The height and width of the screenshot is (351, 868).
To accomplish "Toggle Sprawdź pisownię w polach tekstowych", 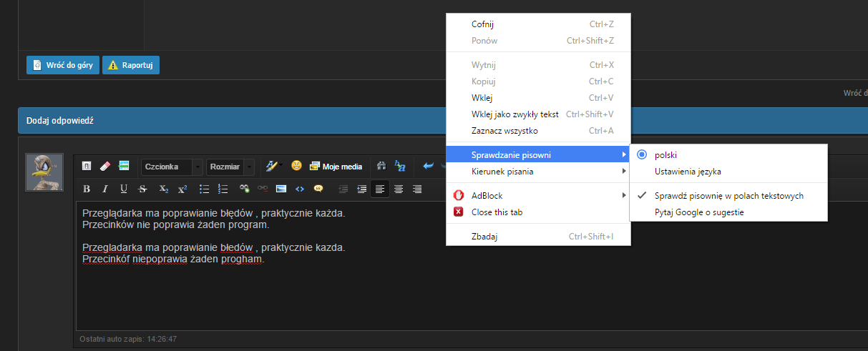I will pyautogui.click(x=728, y=195).
